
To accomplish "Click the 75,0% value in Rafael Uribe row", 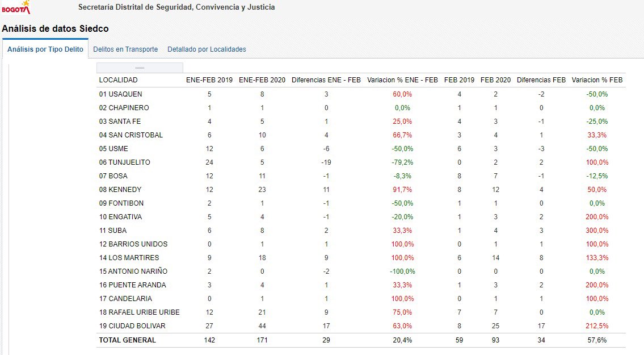I will pyautogui.click(x=402, y=312).
